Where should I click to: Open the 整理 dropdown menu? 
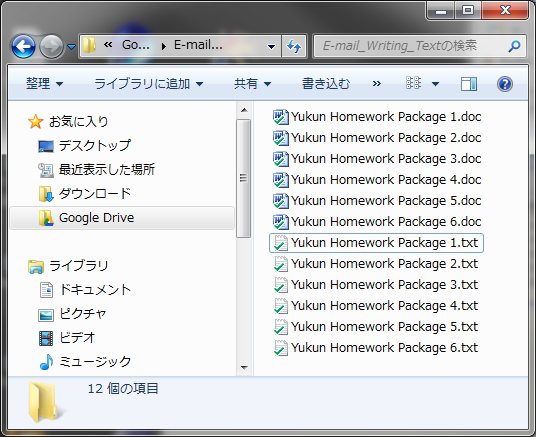tap(45, 84)
